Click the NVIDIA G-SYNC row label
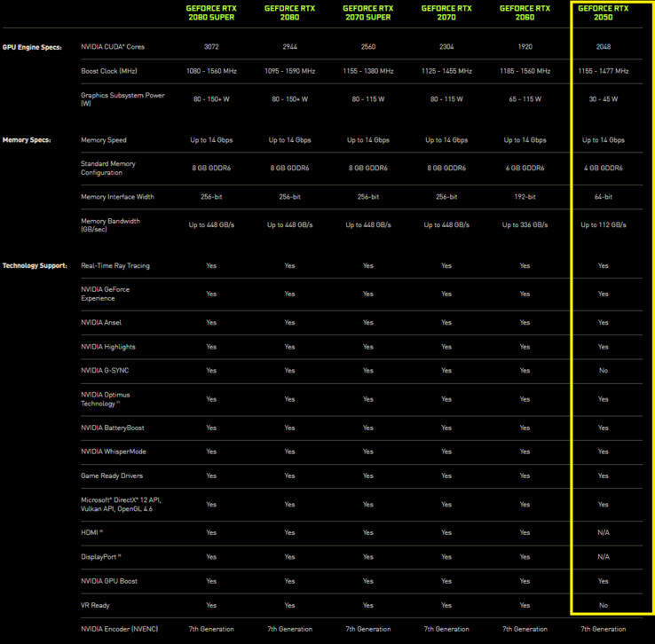The height and width of the screenshot is (644, 655). click(105, 370)
